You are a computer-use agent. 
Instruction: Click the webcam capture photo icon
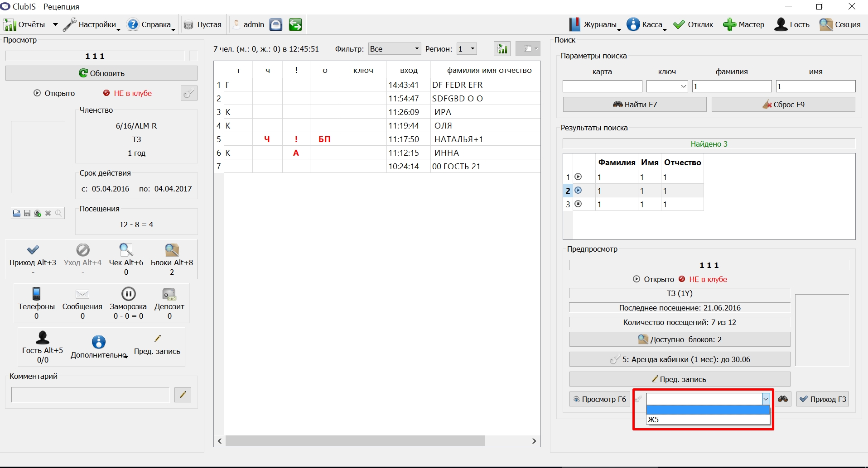click(x=38, y=213)
